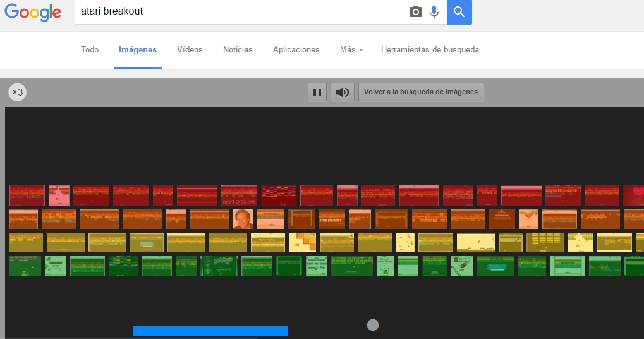This screenshot has height=339, width=644.
Task: Click the pink brick in red row
Action: [x=59, y=195]
